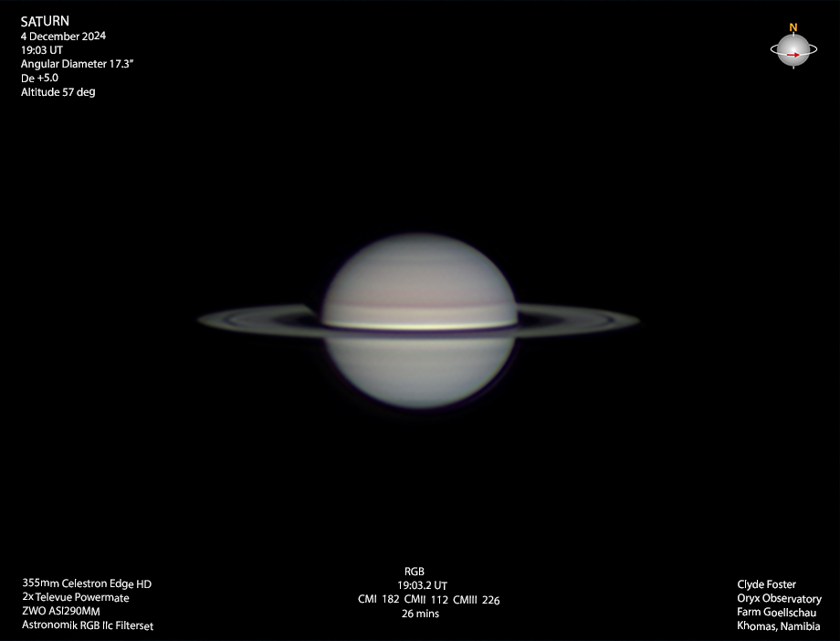Click the 'Altitude 57 deg' text
840x641 pixels.
point(58,91)
